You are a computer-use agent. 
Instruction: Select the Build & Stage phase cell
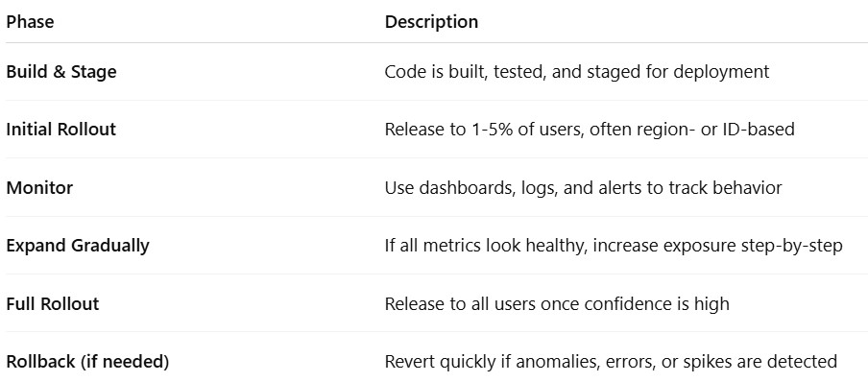click(x=61, y=72)
